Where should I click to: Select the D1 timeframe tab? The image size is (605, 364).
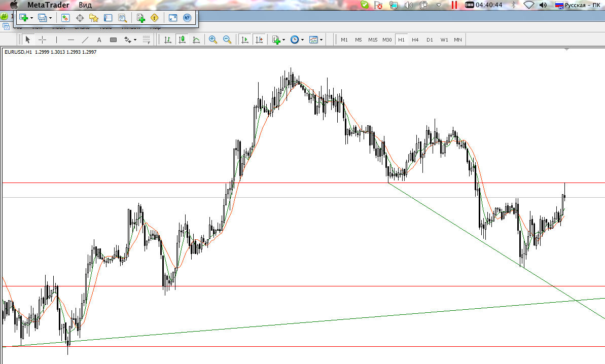[430, 40]
